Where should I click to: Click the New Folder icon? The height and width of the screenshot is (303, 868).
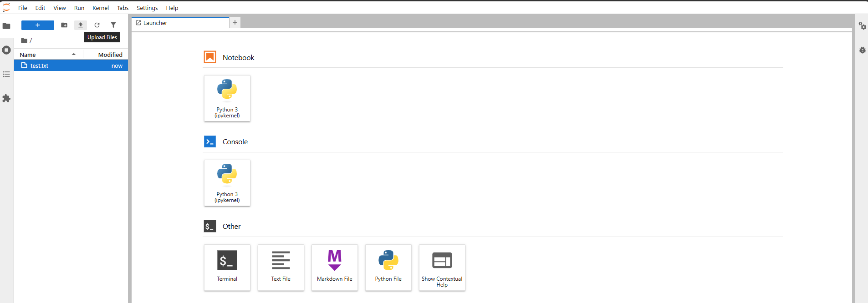[x=64, y=25]
